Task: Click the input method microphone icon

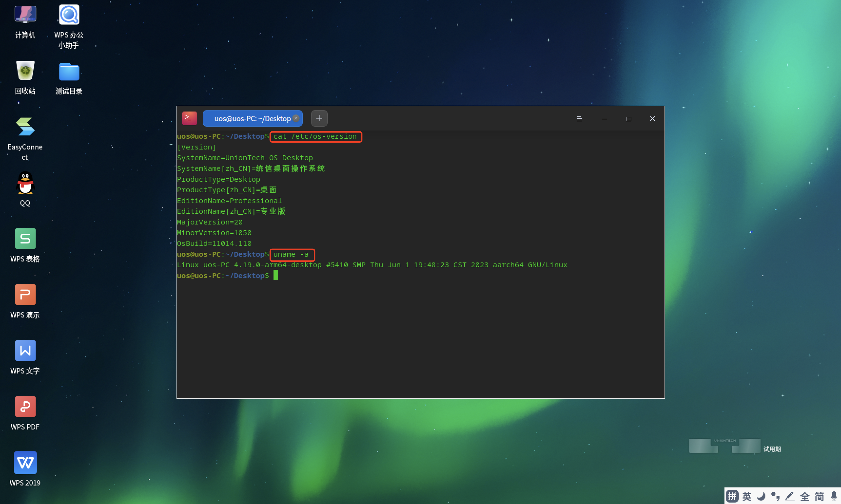Action: pos(833,496)
